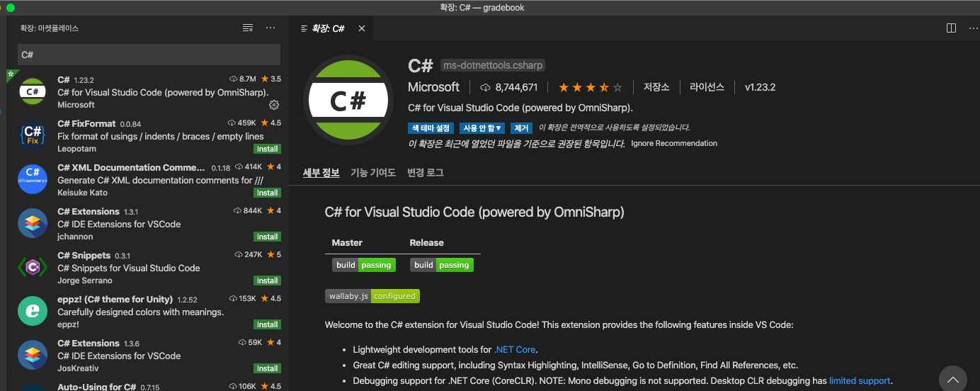Viewport: 980px width, 391px height.
Task: Switch to 세부 정보 tab
Action: tap(321, 172)
